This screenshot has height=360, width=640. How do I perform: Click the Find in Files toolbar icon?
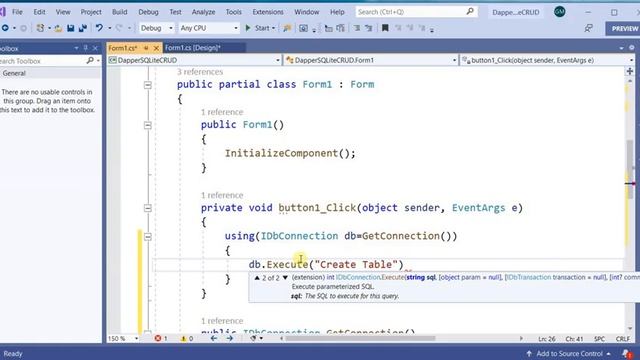tap(287, 28)
